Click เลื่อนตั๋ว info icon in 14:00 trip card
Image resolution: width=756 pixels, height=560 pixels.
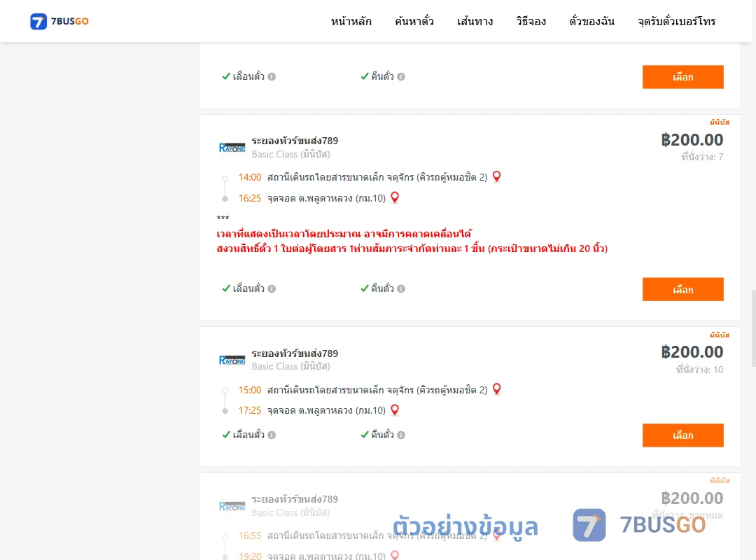point(272,289)
